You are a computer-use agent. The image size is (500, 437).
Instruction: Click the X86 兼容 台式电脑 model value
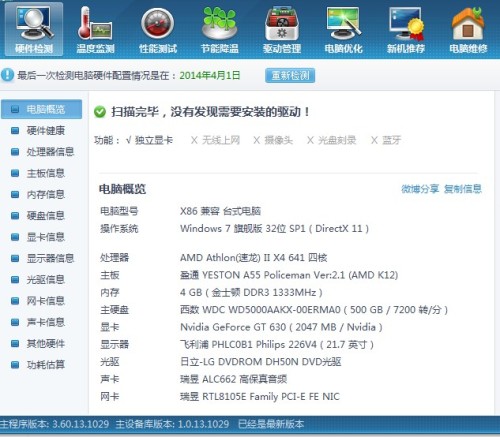(x=220, y=211)
